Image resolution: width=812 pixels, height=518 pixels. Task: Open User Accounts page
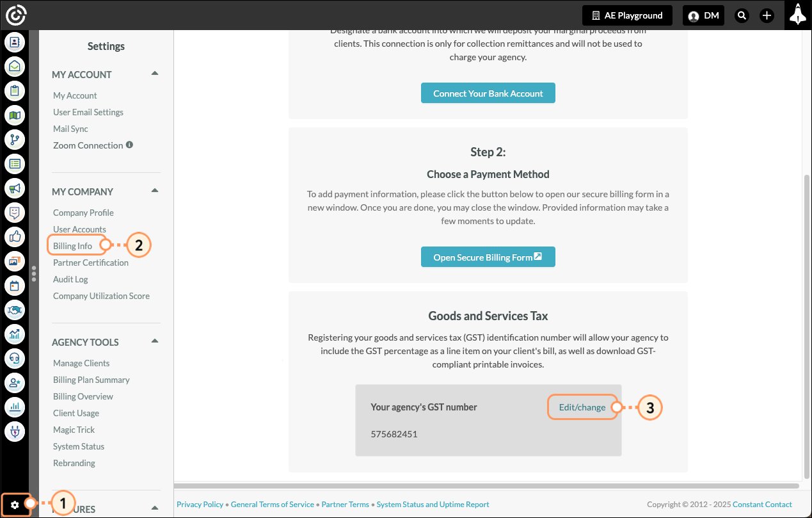[x=79, y=229]
